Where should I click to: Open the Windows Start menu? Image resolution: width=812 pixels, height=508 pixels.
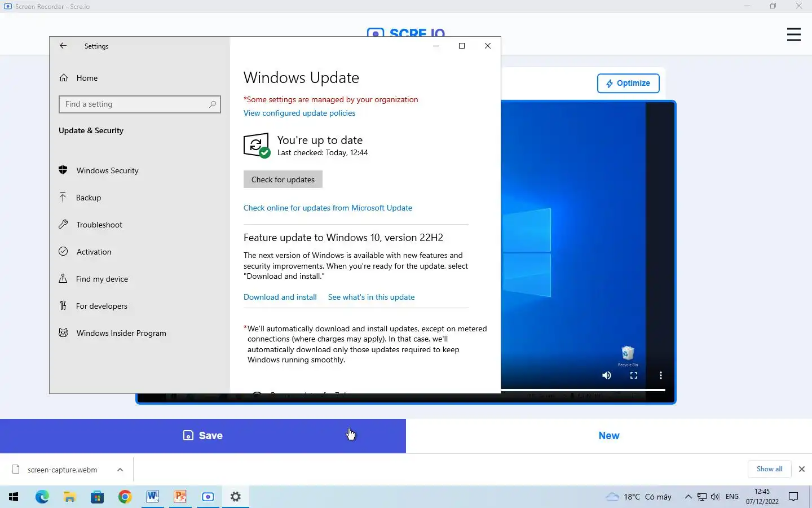pyautogui.click(x=14, y=497)
